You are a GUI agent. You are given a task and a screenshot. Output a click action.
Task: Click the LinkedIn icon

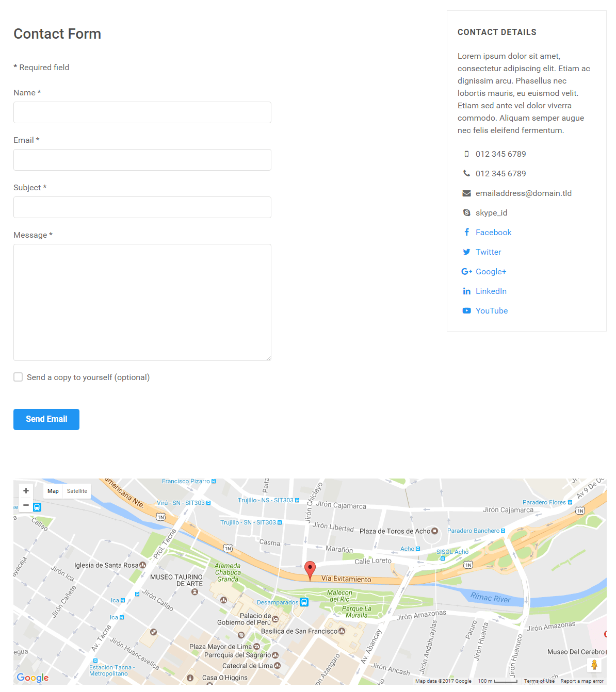(466, 291)
